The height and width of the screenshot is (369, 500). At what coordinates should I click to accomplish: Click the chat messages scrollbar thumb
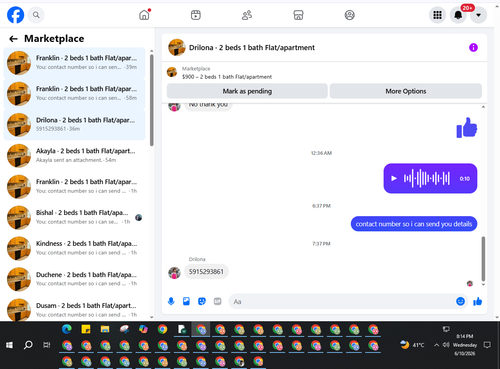pyautogui.click(x=483, y=259)
